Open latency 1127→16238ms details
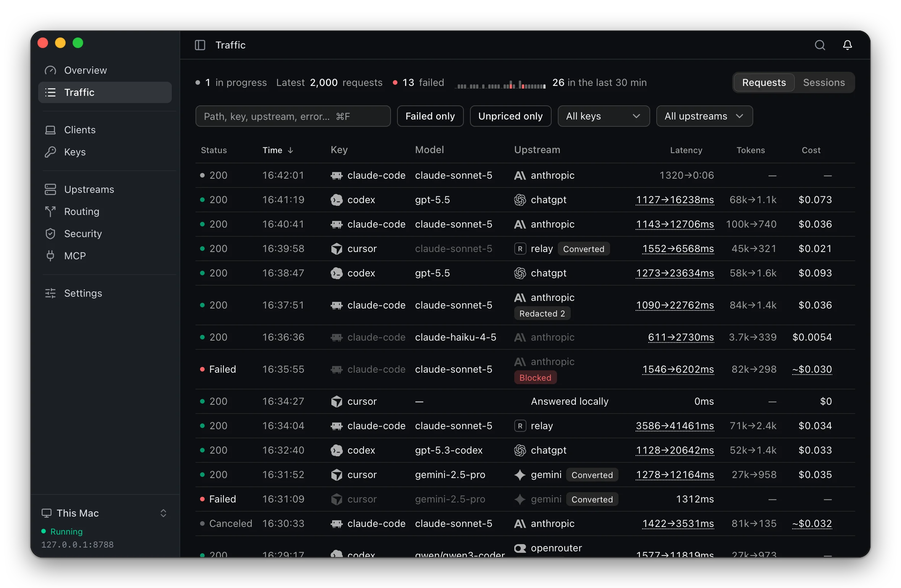901x588 pixels. [675, 200]
